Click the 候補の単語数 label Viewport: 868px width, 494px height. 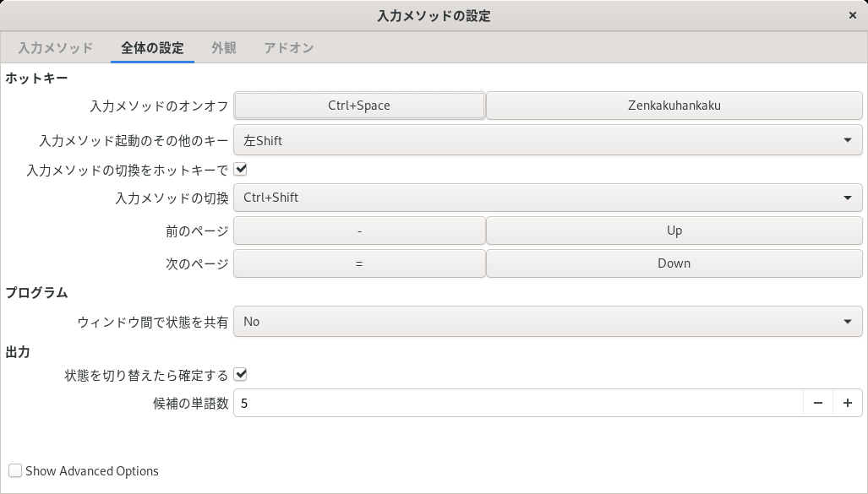(191, 404)
